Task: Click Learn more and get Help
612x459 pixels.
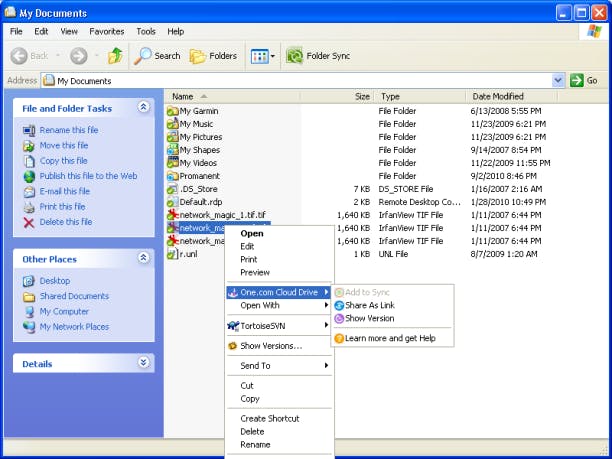Action: pos(389,338)
